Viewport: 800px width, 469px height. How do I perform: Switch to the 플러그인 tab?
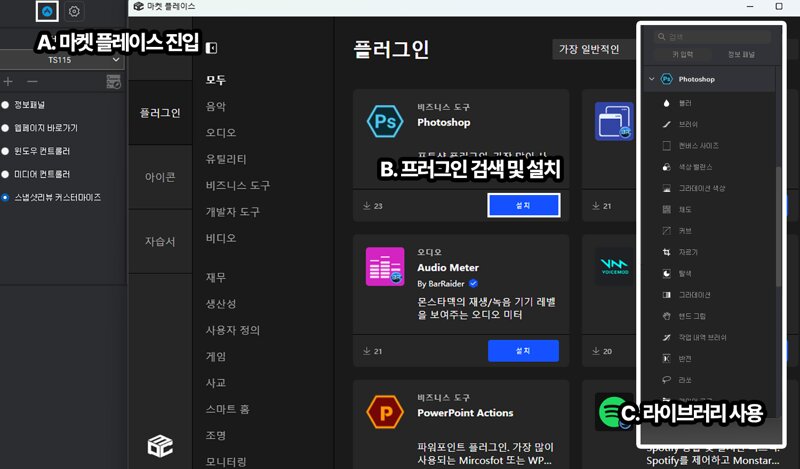(160, 113)
